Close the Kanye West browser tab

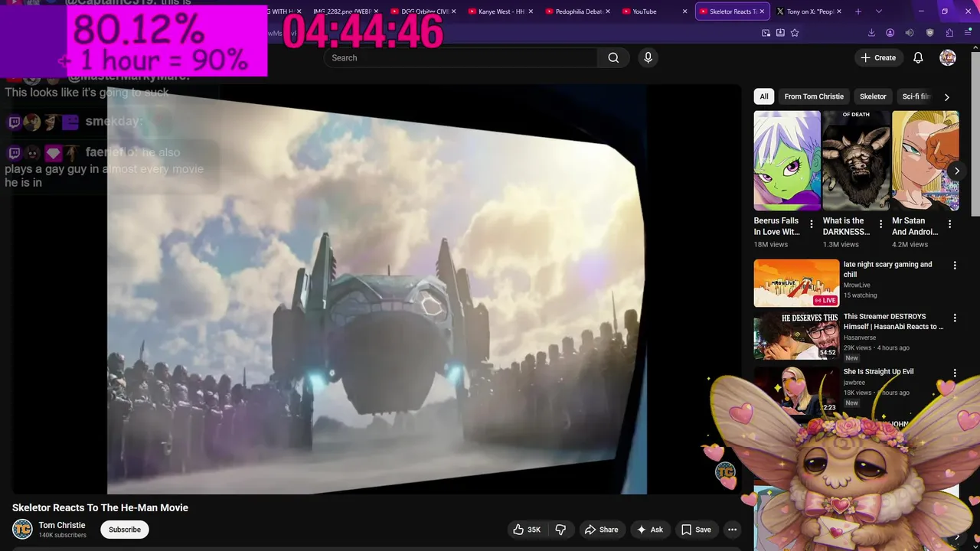[531, 11]
